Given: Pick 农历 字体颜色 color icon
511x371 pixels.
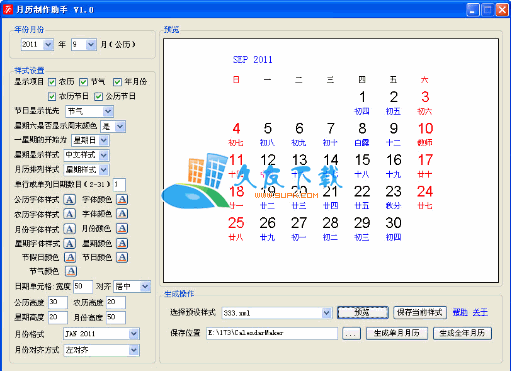Looking at the screenshot, I should pyautogui.click(x=122, y=214).
